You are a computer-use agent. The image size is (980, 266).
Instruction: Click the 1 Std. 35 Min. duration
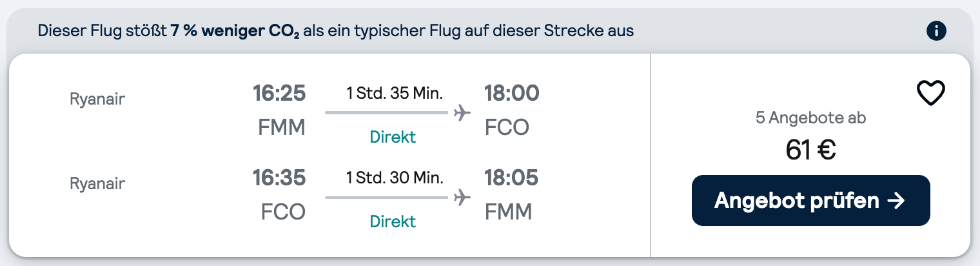click(395, 94)
